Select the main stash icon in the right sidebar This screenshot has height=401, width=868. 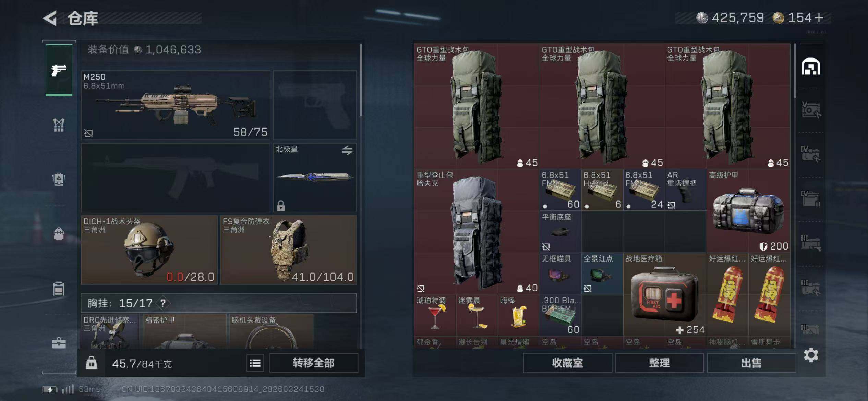pos(811,66)
